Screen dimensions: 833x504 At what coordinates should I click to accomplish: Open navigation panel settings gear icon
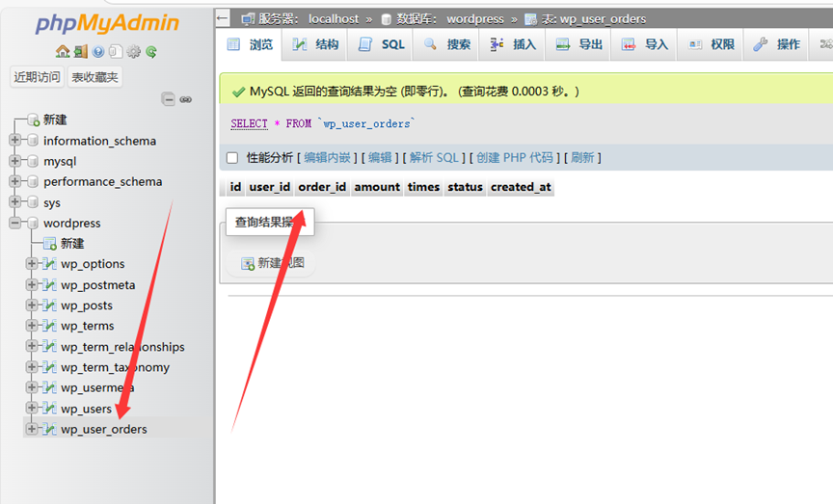click(x=133, y=51)
